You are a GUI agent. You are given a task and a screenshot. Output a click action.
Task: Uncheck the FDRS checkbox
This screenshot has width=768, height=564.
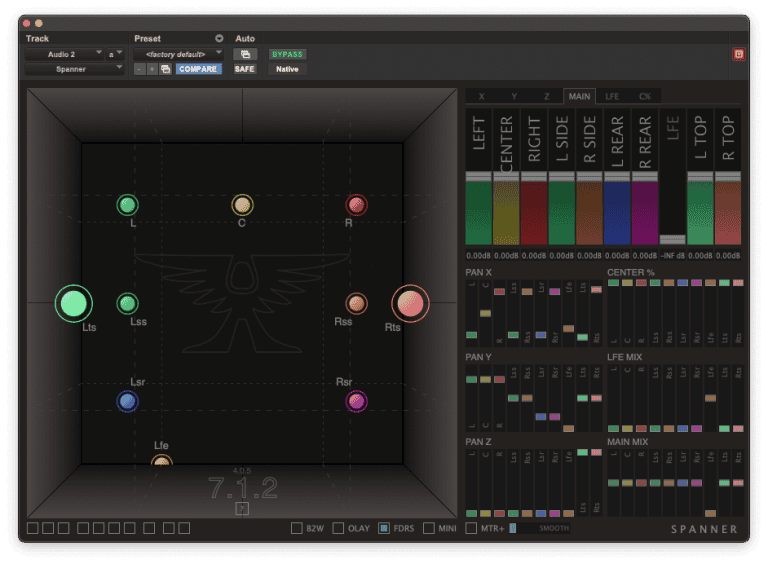[x=384, y=528]
